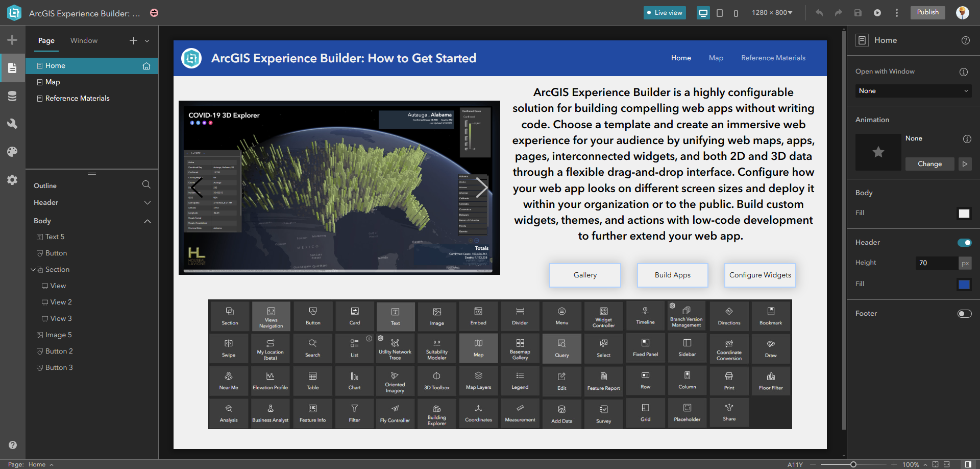
Task: Collapse the Body section in the Outline
Action: tap(148, 221)
